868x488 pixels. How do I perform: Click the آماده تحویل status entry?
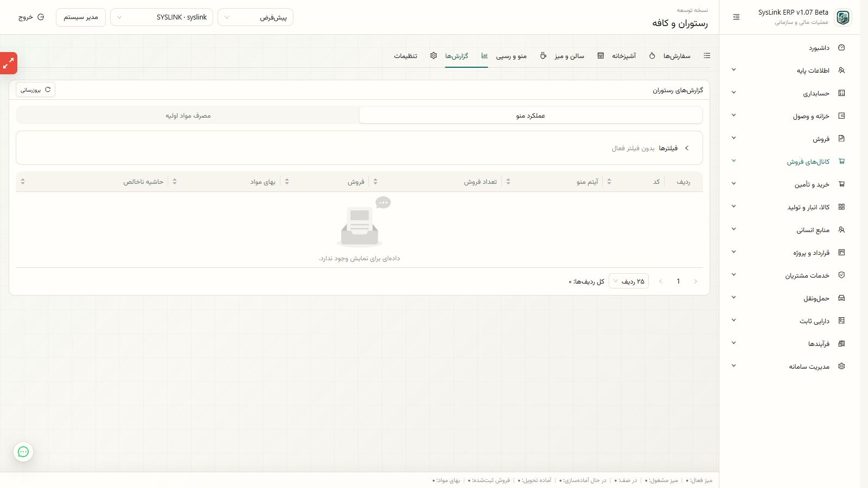(x=534, y=480)
